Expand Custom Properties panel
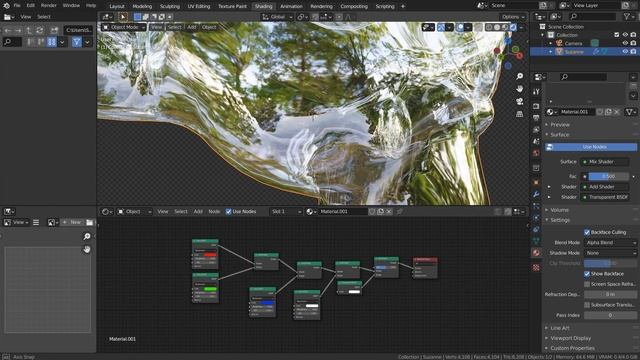The width and height of the screenshot is (640, 360). [x=572, y=348]
